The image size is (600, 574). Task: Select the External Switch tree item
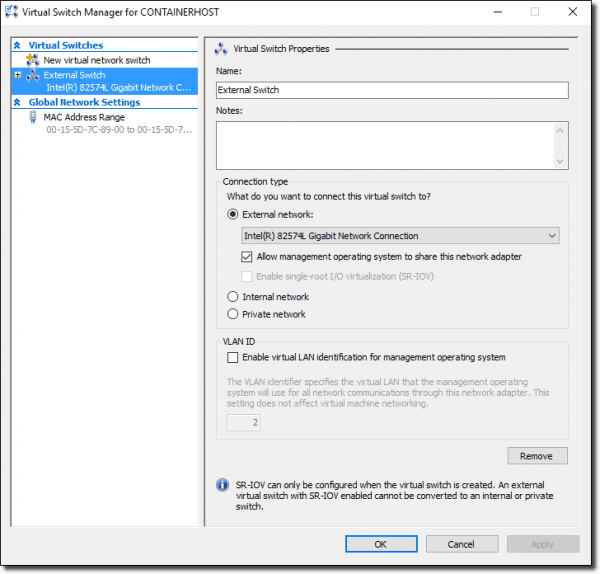[x=104, y=81]
